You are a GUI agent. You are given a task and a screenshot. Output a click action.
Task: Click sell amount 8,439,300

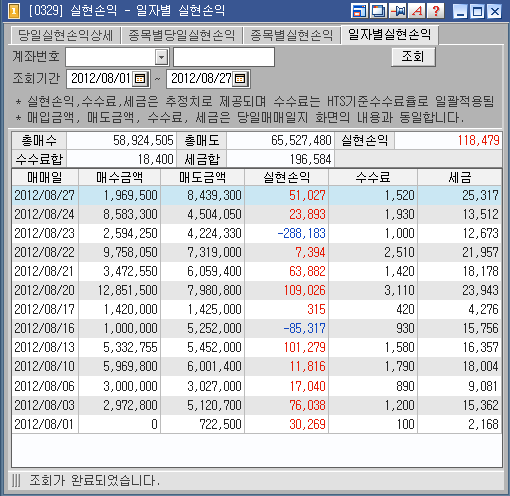214,195
